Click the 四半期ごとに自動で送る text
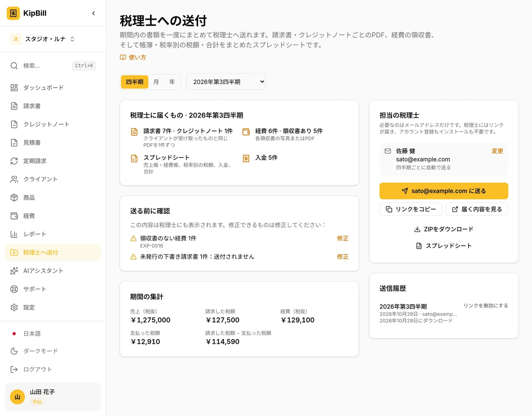This screenshot has height=416, width=532. (x=423, y=168)
